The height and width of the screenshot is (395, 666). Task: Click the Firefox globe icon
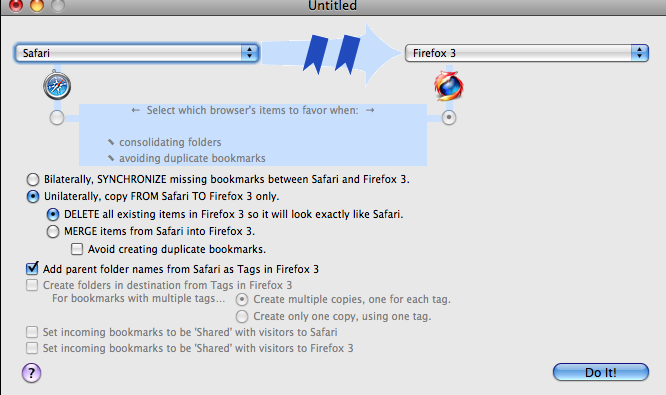(x=449, y=86)
